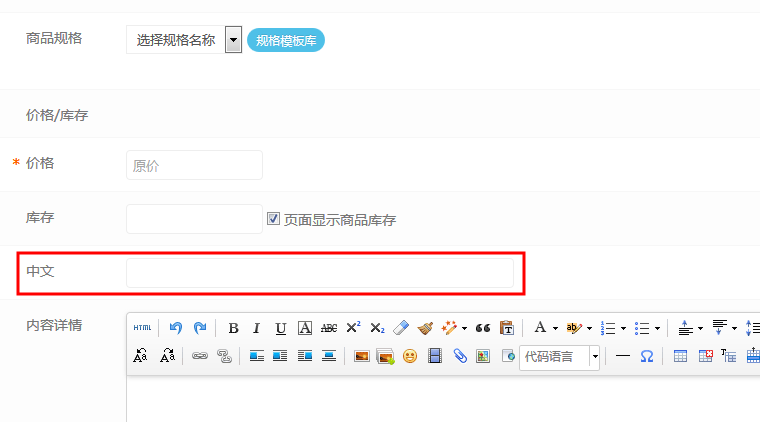The image size is (760, 422).
Task: Toggle bold formatting in editor
Action: (x=233, y=328)
